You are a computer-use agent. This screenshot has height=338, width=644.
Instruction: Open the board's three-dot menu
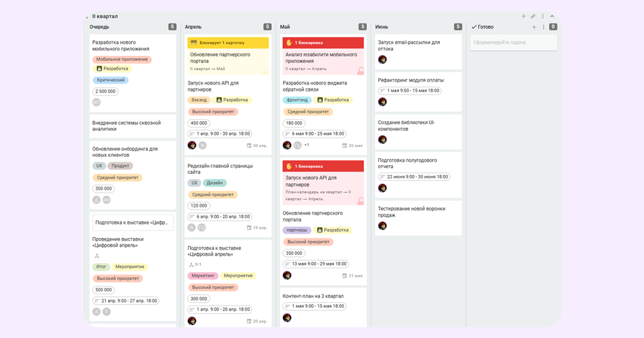(x=542, y=16)
